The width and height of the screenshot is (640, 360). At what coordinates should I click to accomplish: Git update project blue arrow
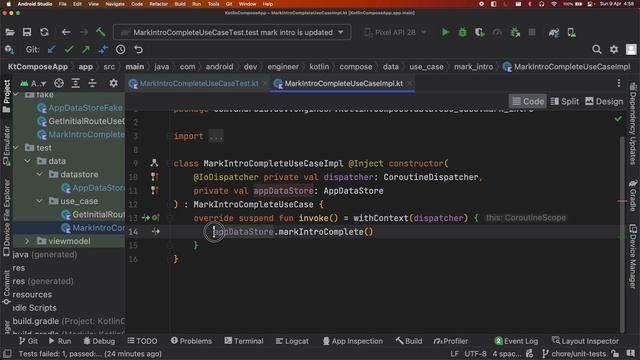pyautogui.click(x=51, y=50)
